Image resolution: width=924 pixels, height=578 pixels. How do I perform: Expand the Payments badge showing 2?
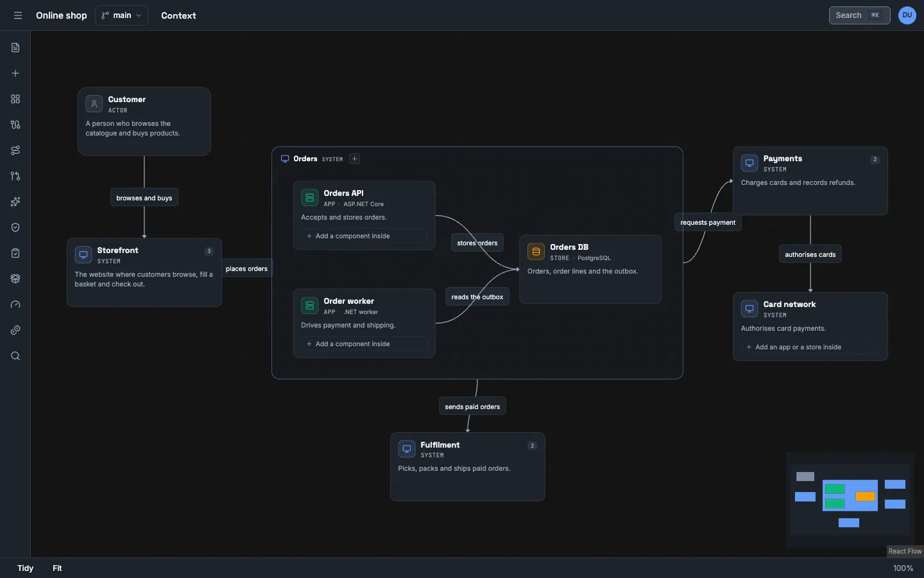(x=875, y=159)
